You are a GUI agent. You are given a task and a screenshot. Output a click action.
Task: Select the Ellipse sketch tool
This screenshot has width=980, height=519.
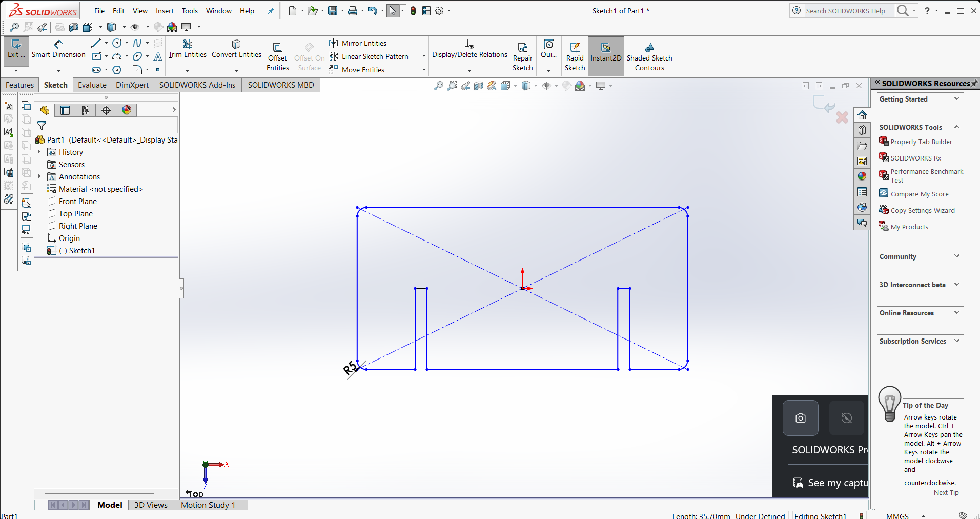[x=137, y=56]
